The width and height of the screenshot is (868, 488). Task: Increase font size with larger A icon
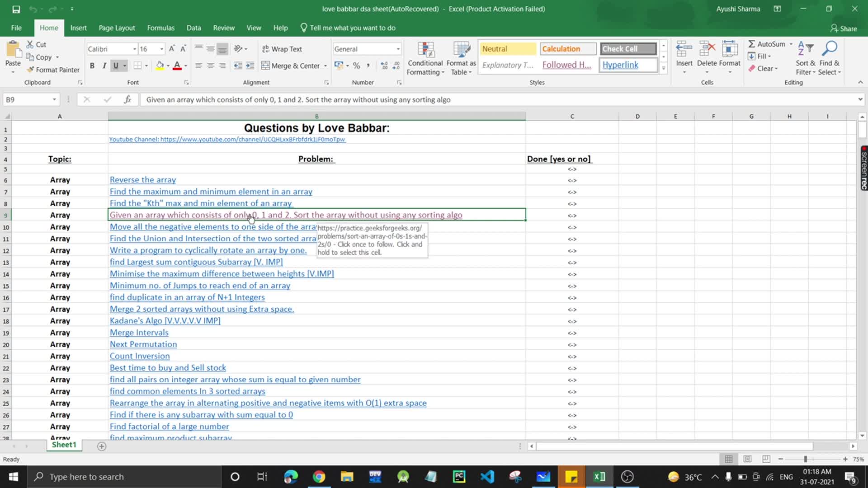172,49
